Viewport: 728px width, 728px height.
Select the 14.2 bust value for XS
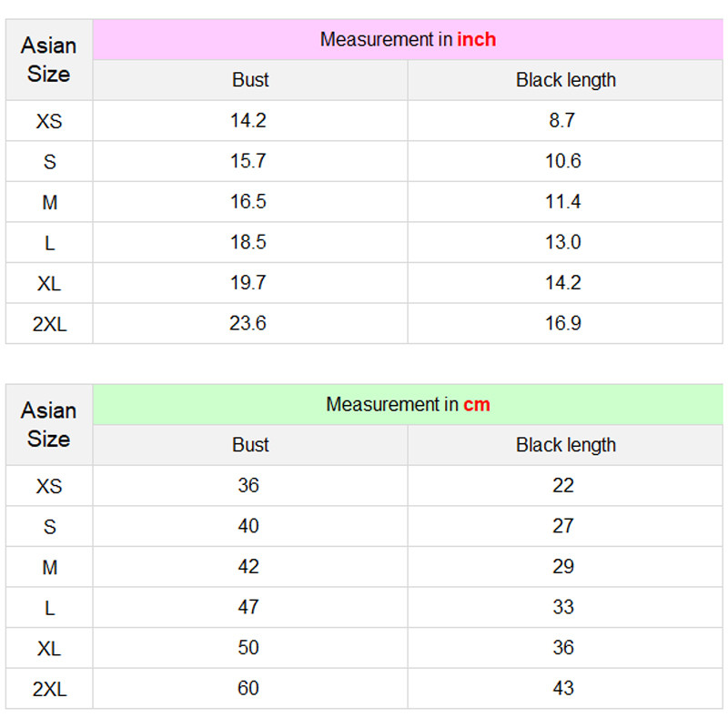(x=248, y=120)
